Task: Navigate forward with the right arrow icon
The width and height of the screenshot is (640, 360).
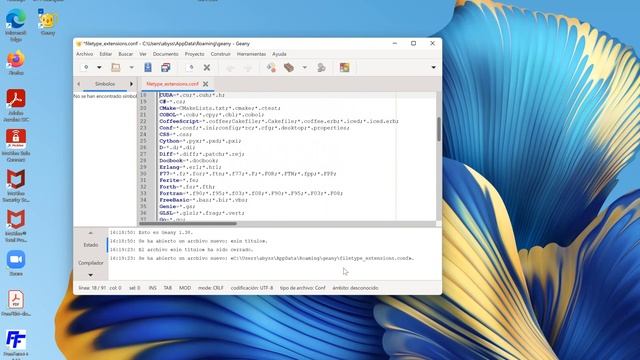Action: [248, 68]
